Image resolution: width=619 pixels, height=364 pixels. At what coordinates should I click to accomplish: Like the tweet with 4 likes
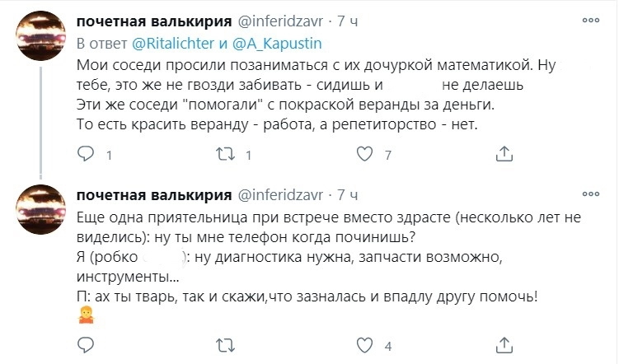coord(364,344)
